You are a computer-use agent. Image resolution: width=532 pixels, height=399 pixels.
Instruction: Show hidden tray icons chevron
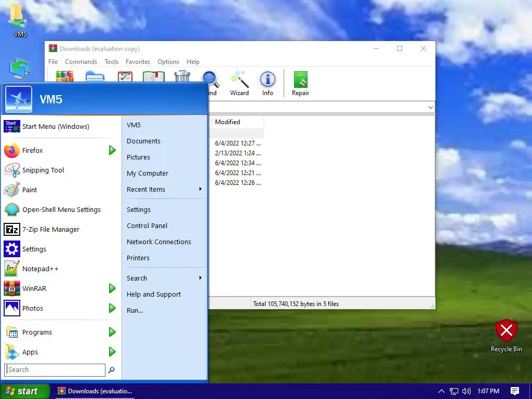pos(442,391)
